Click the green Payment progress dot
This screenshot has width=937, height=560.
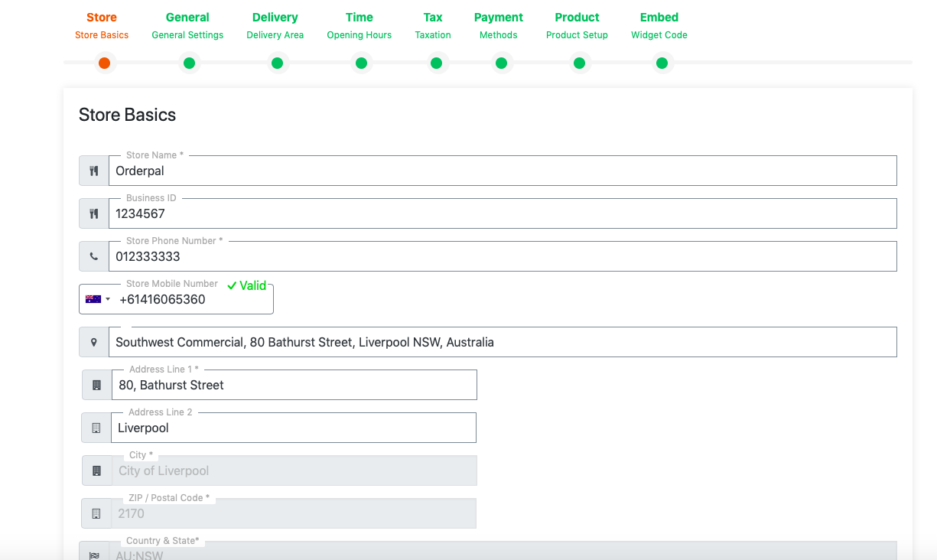point(501,63)
